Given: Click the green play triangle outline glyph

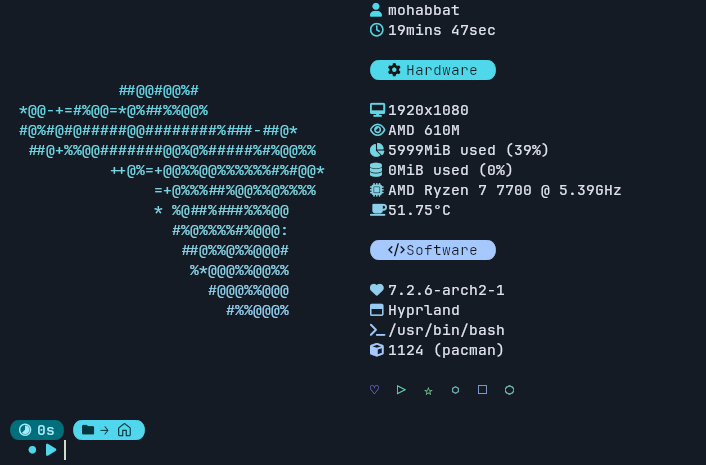Looking at the screenshot, I should point(401,389).
